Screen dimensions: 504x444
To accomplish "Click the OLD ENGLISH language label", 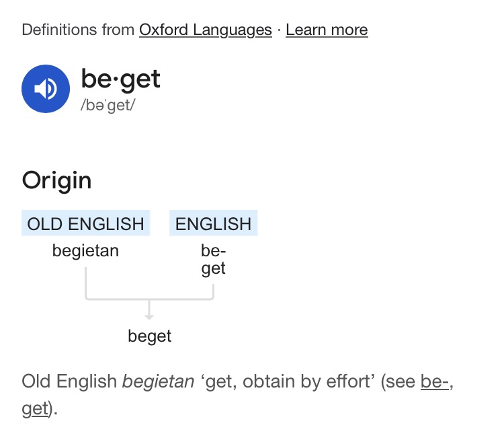I will pyautogui.click(x=85, y=224).
